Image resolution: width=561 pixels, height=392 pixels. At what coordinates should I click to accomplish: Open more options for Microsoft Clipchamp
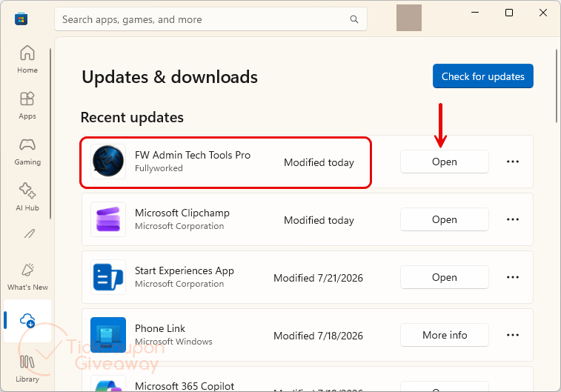[512, 219]
